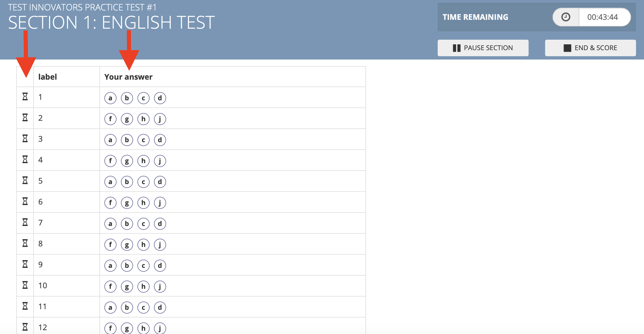Click the End & Score button

[590, 48]
